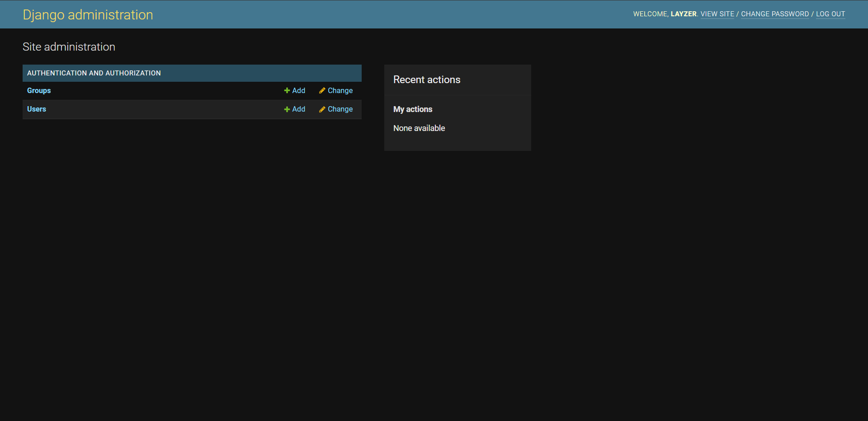Screen dimensions: 868x421
Task: Go to Django administration home title
Action: (x=88, y=14)
